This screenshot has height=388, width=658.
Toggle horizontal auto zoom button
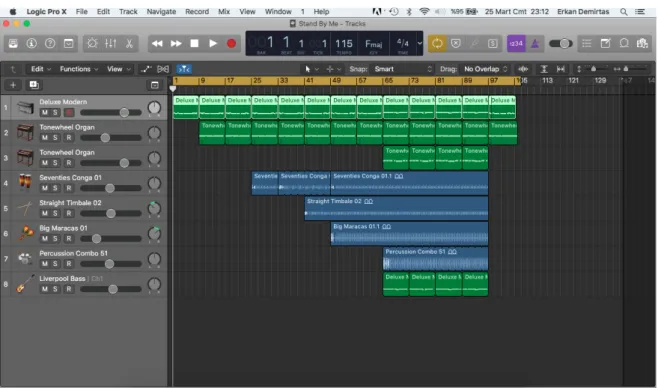[561, 69]
